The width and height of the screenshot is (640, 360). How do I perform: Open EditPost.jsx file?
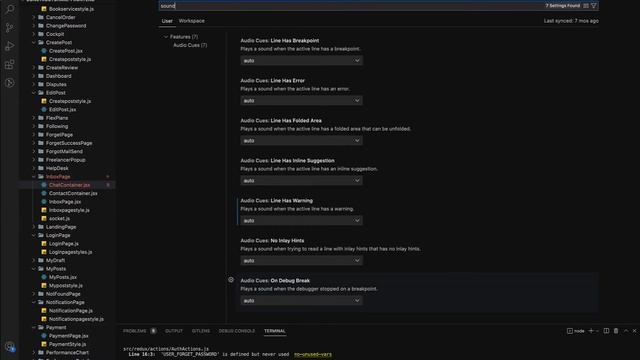pos(62,109)
